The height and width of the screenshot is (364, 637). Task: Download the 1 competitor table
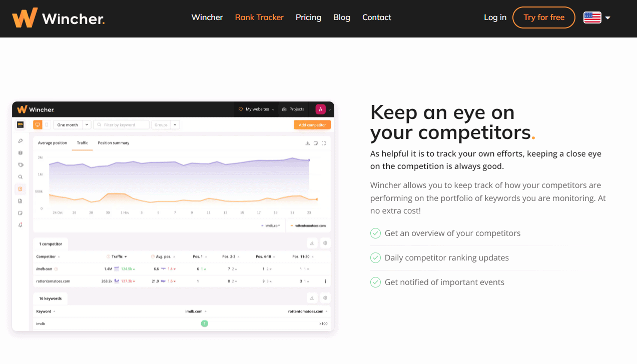pyautogui.click(x=312, y=243)
